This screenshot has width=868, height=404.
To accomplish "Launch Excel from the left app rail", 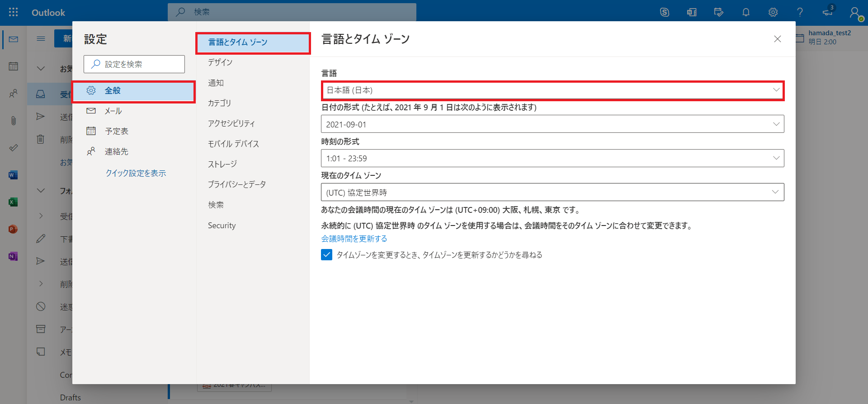I will coord(13,202).
